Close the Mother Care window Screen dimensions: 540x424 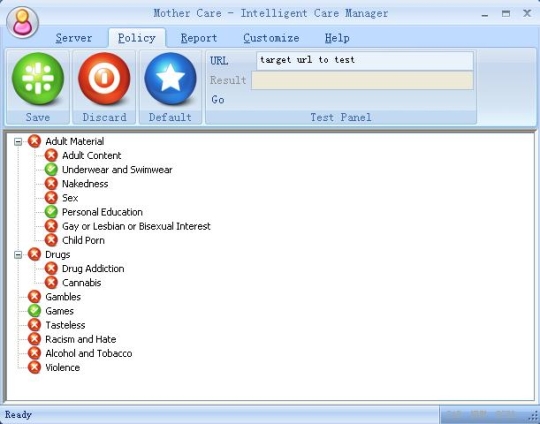pos(527,13)
